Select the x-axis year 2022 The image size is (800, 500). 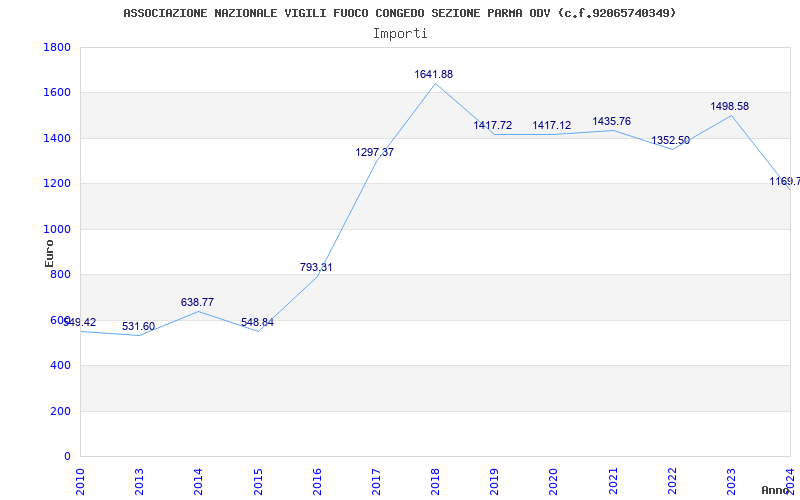pyautogui.click(x=672, y=481)
